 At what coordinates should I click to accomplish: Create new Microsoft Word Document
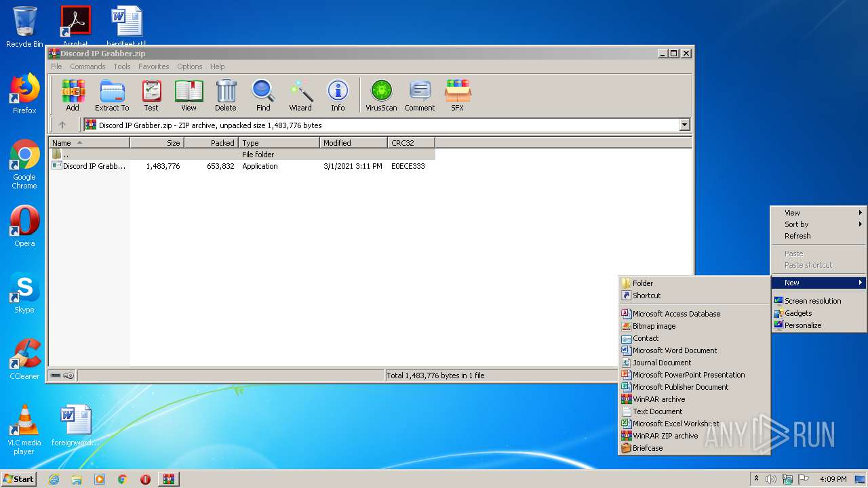point(694,350)
